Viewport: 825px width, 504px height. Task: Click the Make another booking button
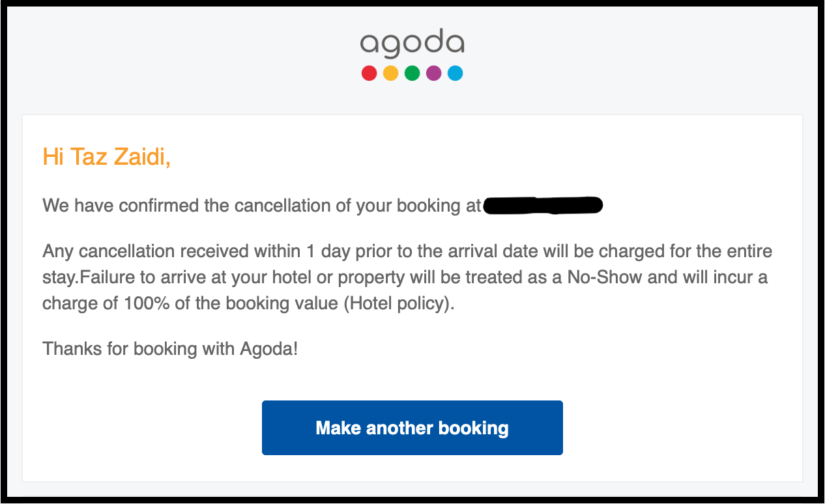[412, 428]
